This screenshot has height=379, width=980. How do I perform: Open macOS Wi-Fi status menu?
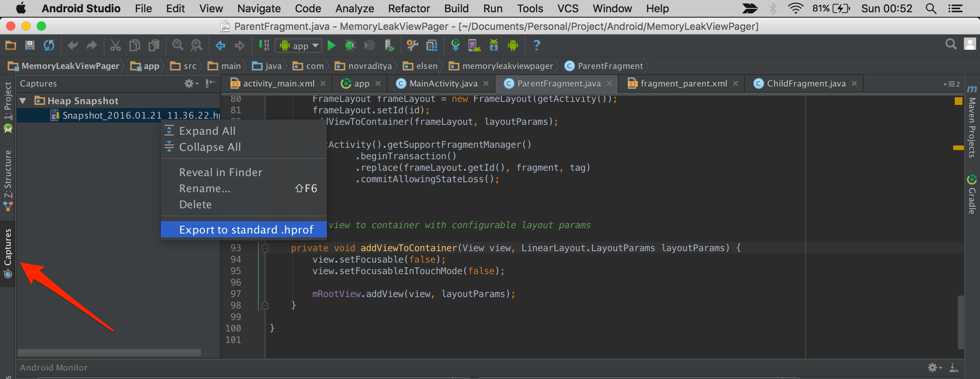pos(795,8)
